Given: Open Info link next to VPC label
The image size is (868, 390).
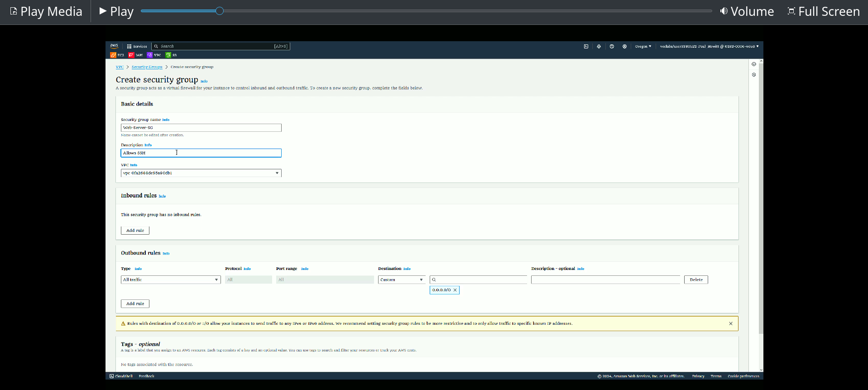Looking at the screenshot, I should (134, 165).
